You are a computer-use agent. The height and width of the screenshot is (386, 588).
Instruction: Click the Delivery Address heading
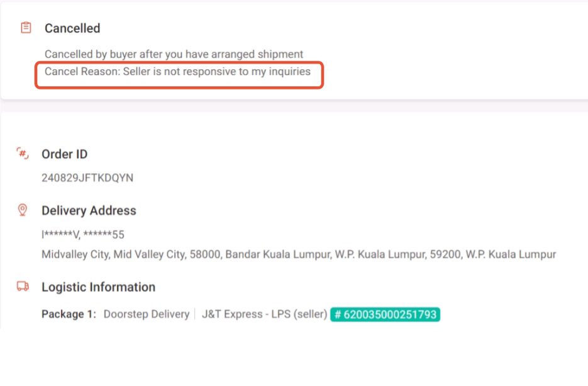pyautogui.click(x=89, y=210)
